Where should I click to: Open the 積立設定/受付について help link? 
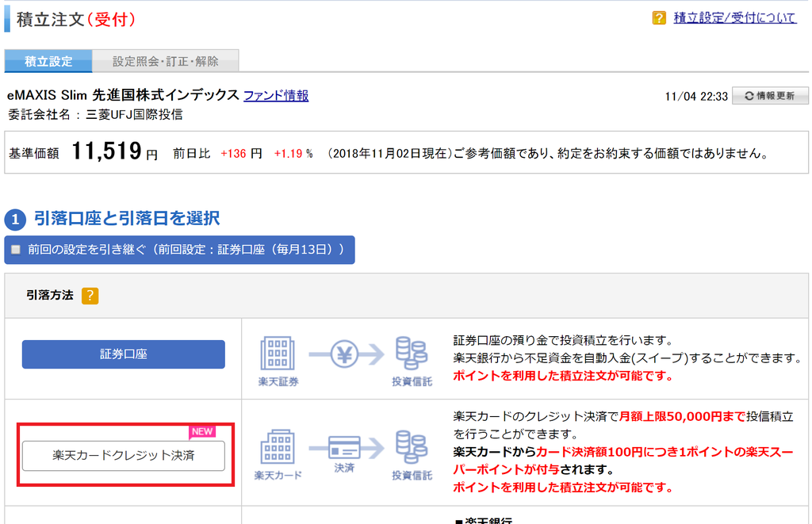(735, 18)
